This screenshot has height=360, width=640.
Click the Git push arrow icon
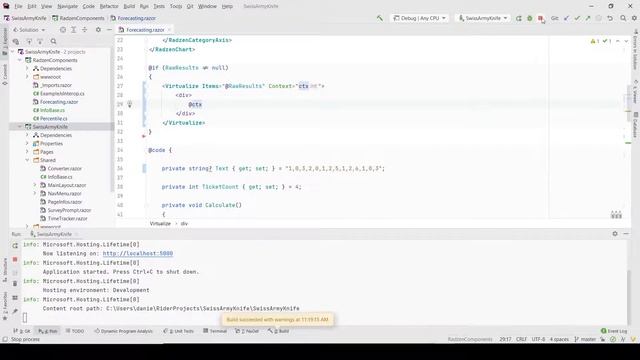(x=588, y=18)
